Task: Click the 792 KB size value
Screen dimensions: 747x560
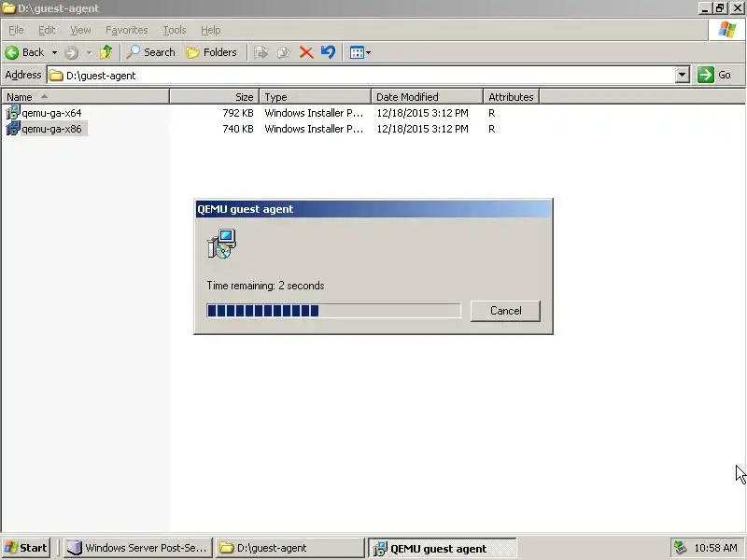Action: (x=238, y=113)
